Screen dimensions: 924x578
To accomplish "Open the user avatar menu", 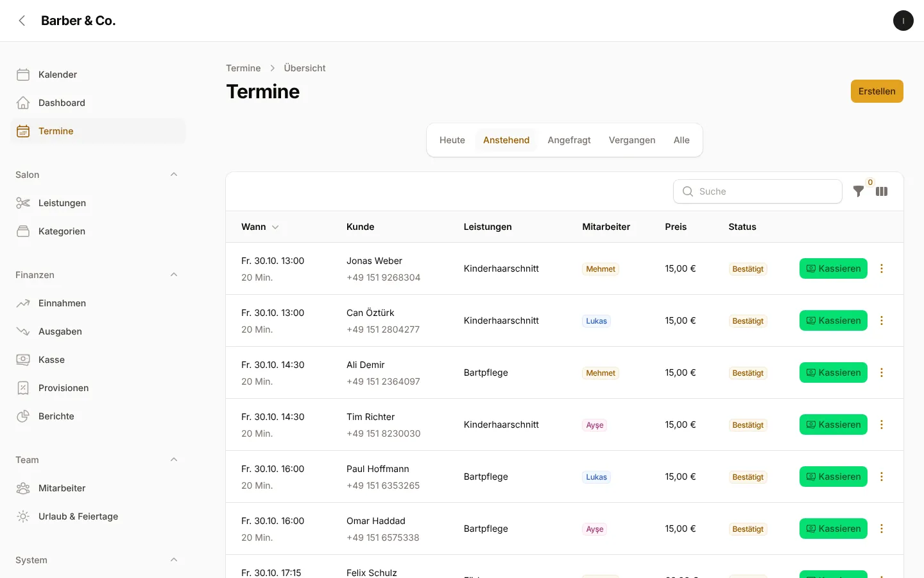I will pos(903,21).
